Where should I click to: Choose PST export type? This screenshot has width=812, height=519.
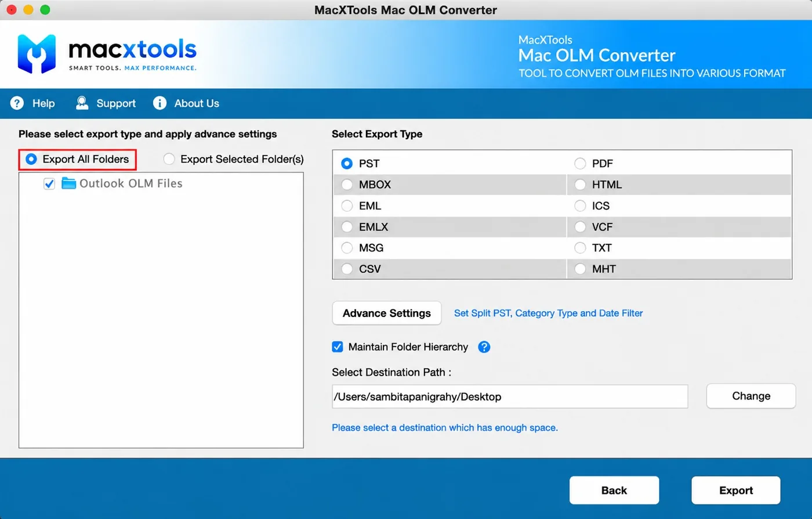(347, 164)
